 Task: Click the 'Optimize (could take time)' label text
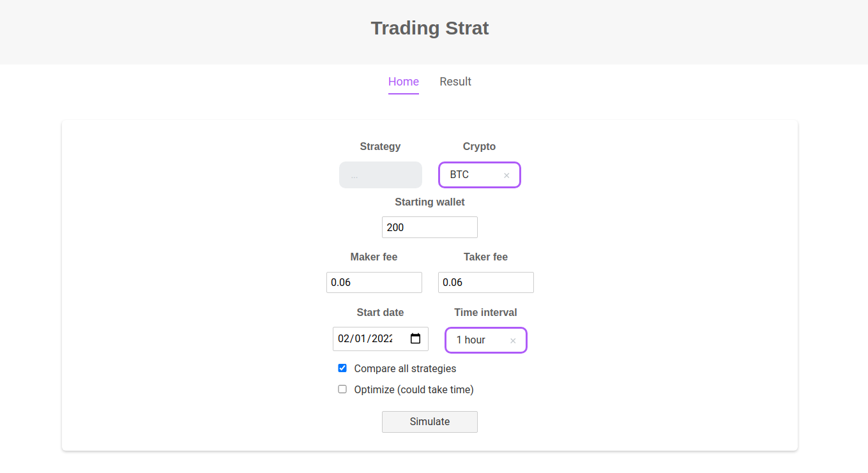(x=414, y=389)
